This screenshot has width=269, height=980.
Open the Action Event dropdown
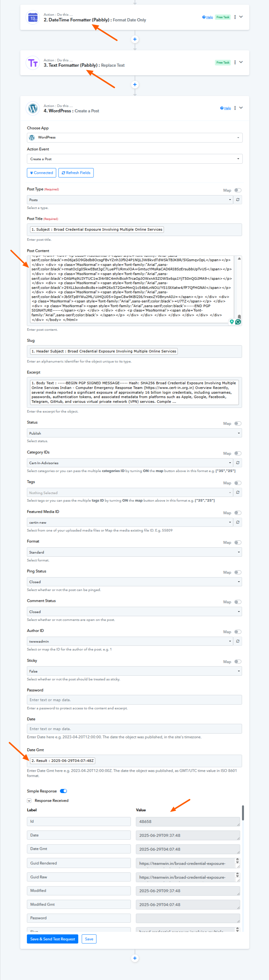coord(134,159)
